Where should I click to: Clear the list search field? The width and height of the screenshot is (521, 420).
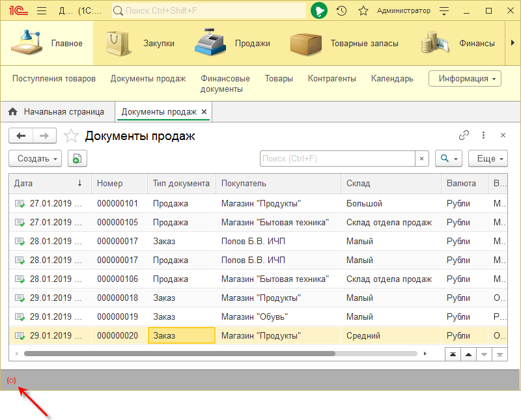(x=421, y=158)
